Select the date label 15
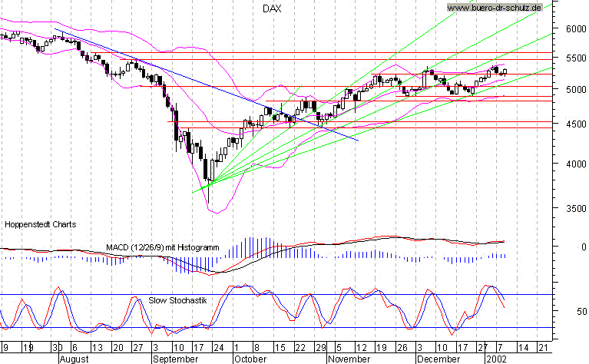 [x=280, y=348]
